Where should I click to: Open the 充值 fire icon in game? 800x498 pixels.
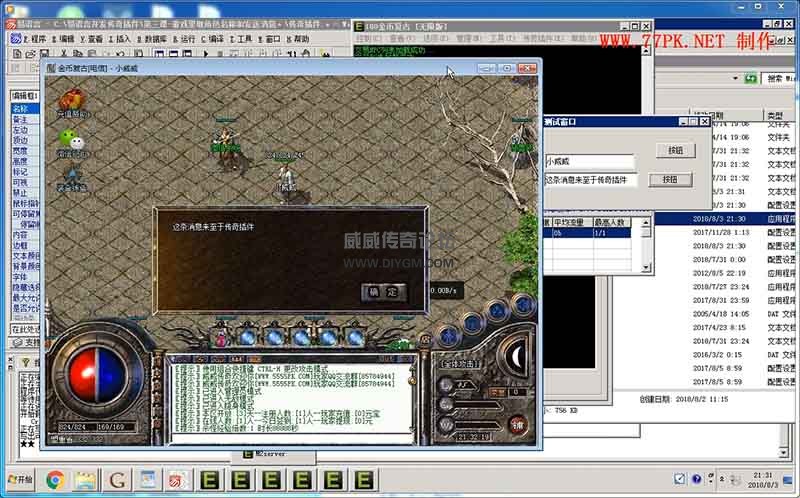tap(72, 103)
